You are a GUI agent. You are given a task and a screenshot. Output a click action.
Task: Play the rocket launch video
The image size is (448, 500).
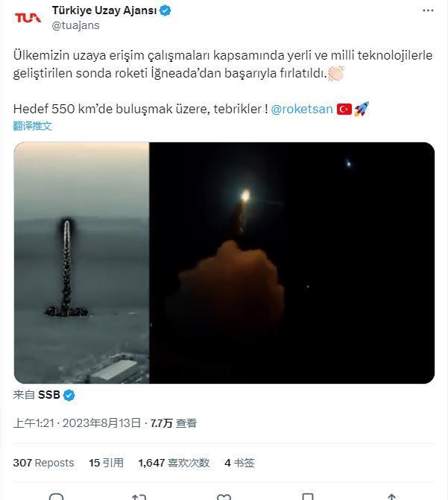click(x=224, y=263)
